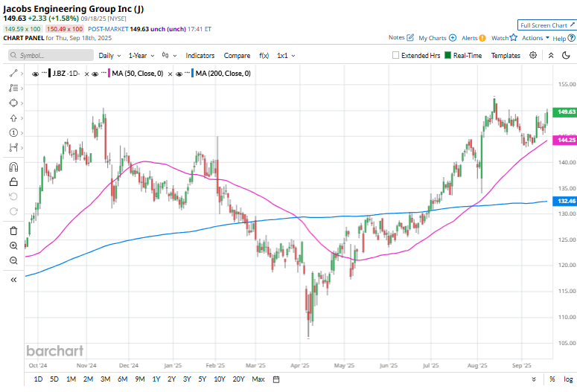Image resolution: width=577 pixels, height=392 pixels.
Task: Open the Actions dropdown
Action: pyautogui.click(x=535, y=38)
